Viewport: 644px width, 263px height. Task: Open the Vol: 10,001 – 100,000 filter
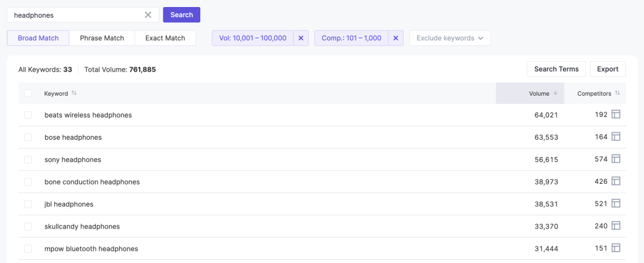(252, 38)
